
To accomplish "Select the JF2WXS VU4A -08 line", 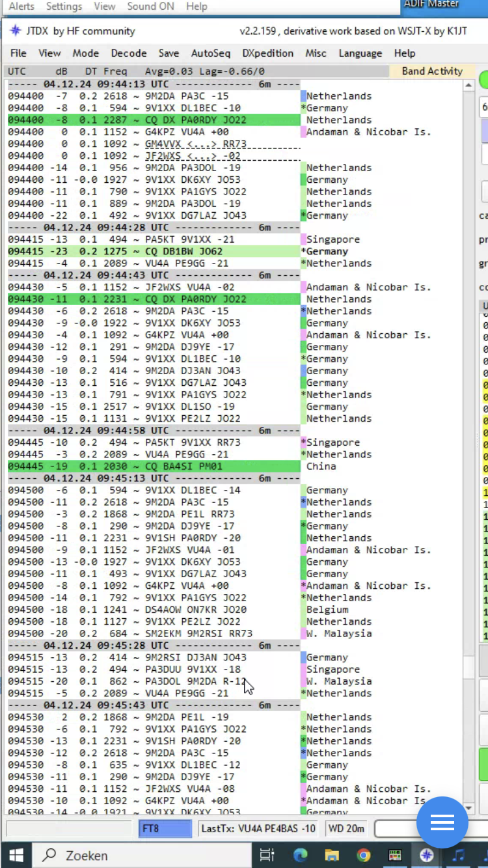I will 154,789.
